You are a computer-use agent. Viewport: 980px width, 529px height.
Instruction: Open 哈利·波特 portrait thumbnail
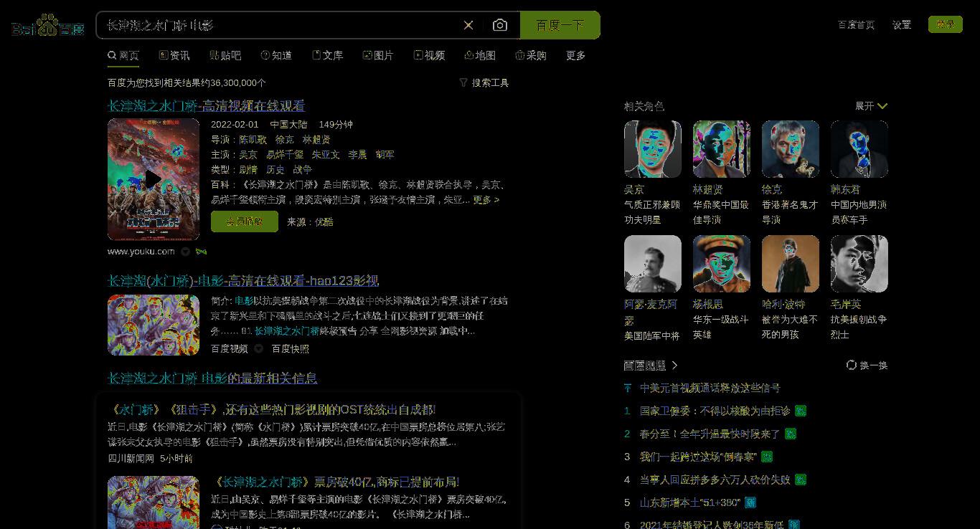(791, 264)
